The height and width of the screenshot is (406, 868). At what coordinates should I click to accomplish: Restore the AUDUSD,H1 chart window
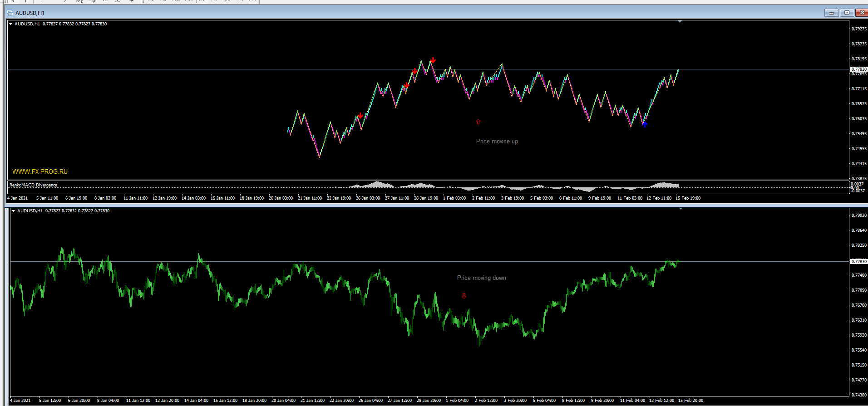[847, 13]
